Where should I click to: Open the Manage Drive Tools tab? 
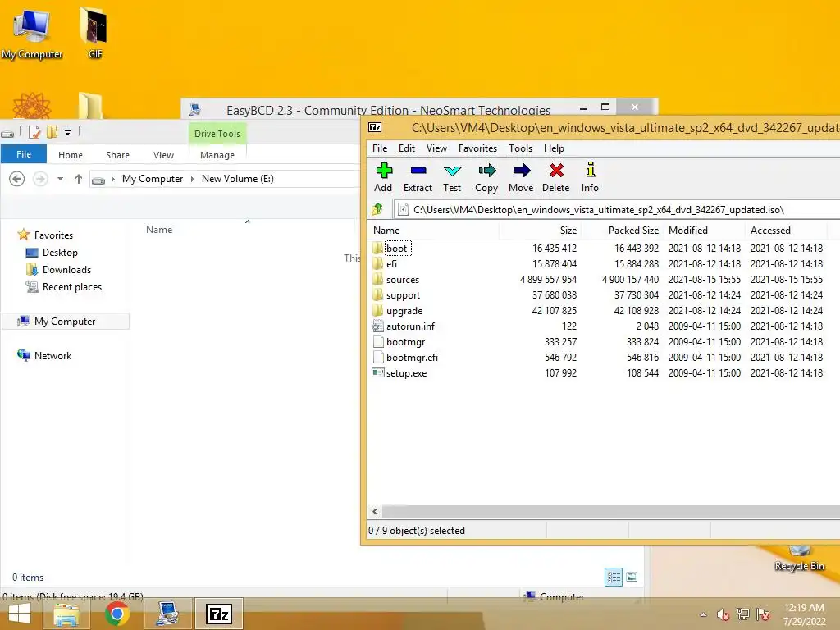click(217, 155)
